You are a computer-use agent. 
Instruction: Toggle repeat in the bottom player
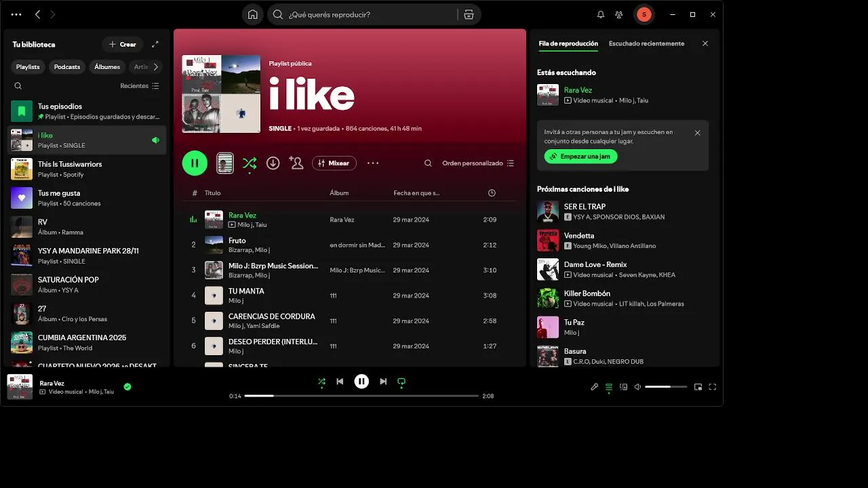tap(401, 382)
